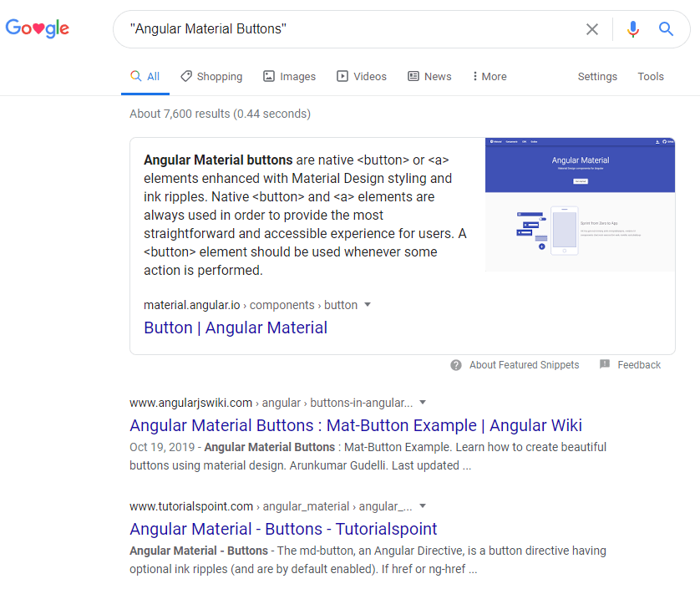Expand dropdown arrow beside material.angular.io URL
The image size is (700, 589).
point(368,305)
